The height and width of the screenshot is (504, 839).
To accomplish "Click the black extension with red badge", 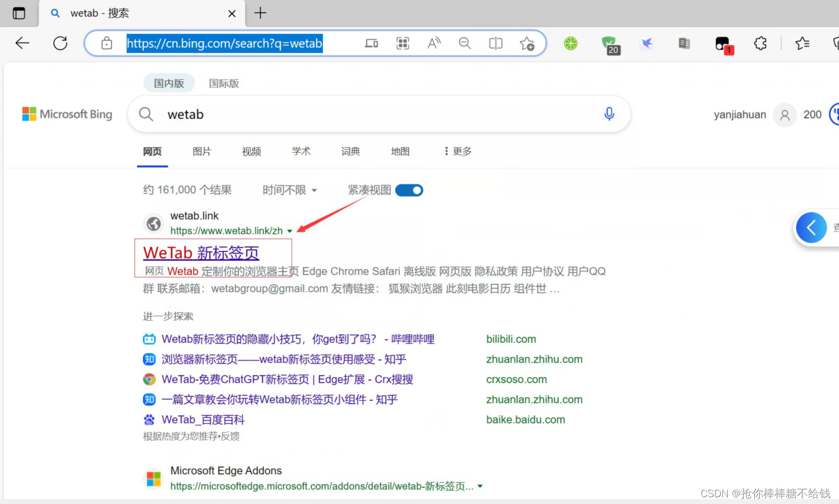I will pos(724,45).
